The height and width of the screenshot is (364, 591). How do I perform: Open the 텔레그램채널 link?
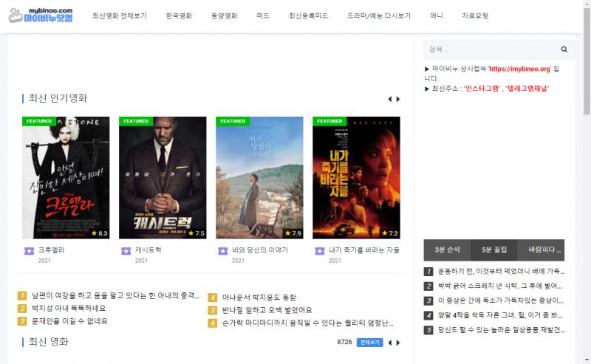click(x=527, y=89)
